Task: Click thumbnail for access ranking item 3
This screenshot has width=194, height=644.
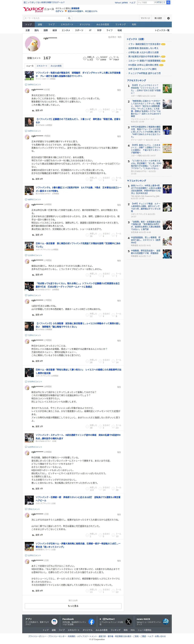Action: pos(167,130)
